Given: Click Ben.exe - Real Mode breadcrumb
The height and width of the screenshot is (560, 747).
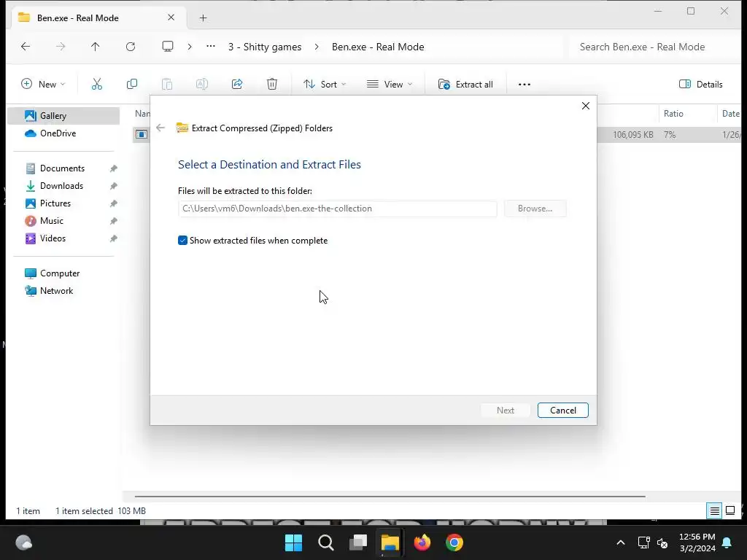Looking at the screenshot, I should pyautogui.click(x=378, y=47).
